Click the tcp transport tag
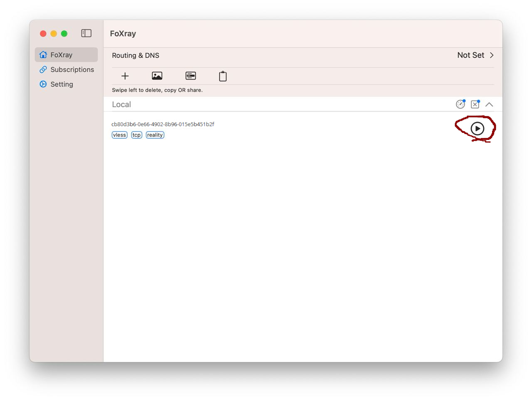 point(137,135)
